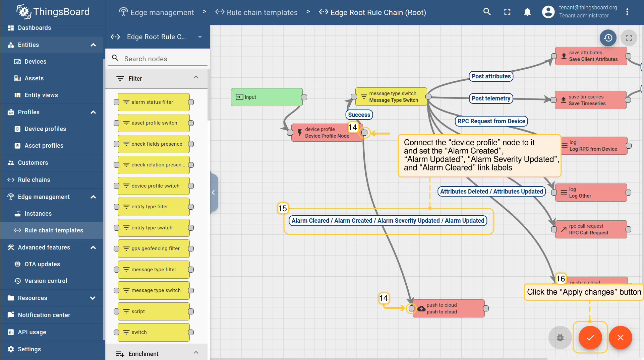
Task: Click Rule chain templates breadcrumb link
Action: [x=262, y=12]
